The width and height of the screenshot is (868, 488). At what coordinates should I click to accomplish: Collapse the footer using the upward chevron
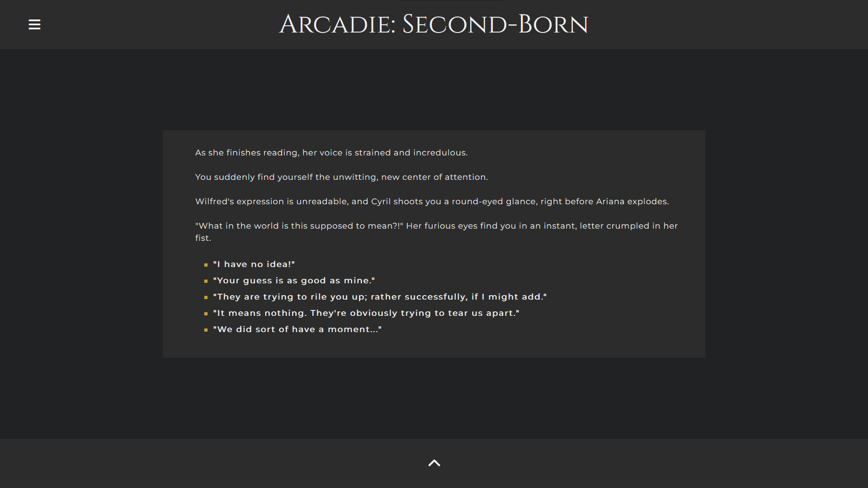pyautogui.click(x=434, y=463)
